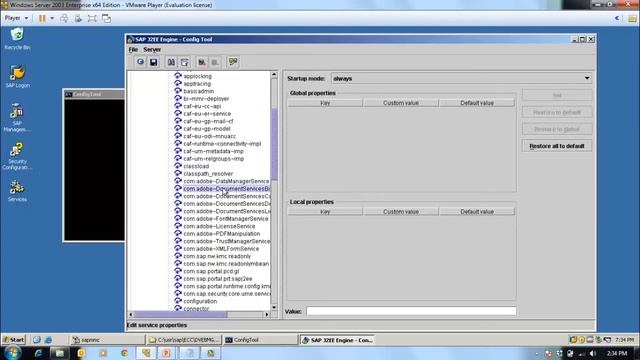Image resolution: width=640 pixels, height=360 pixels.
Task: Open the Server menu
Action: tap(152, 49)
